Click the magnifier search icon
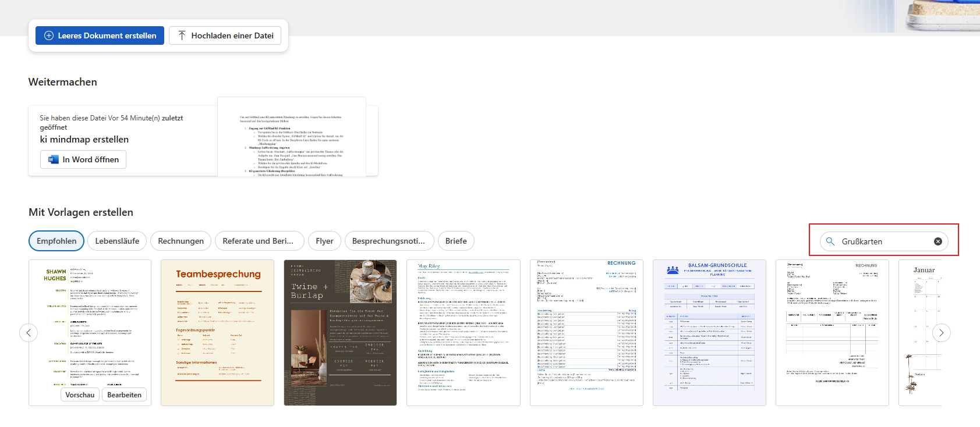This screenshot has height=427, width=980. 830,241
